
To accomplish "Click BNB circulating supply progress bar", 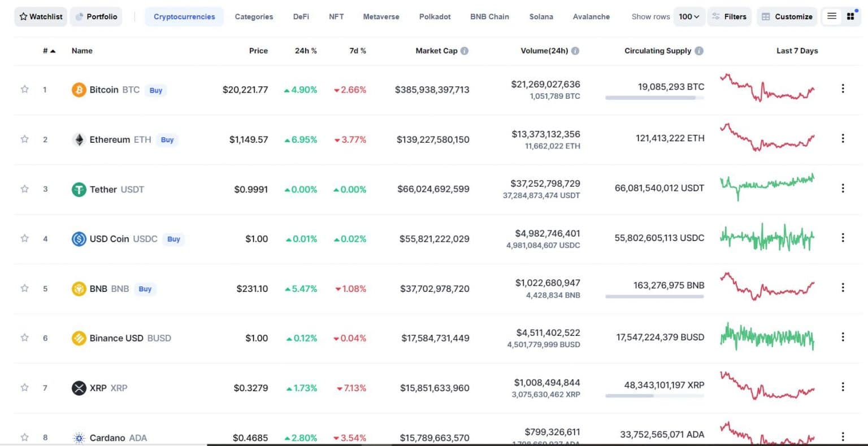I will pos(654,296).
